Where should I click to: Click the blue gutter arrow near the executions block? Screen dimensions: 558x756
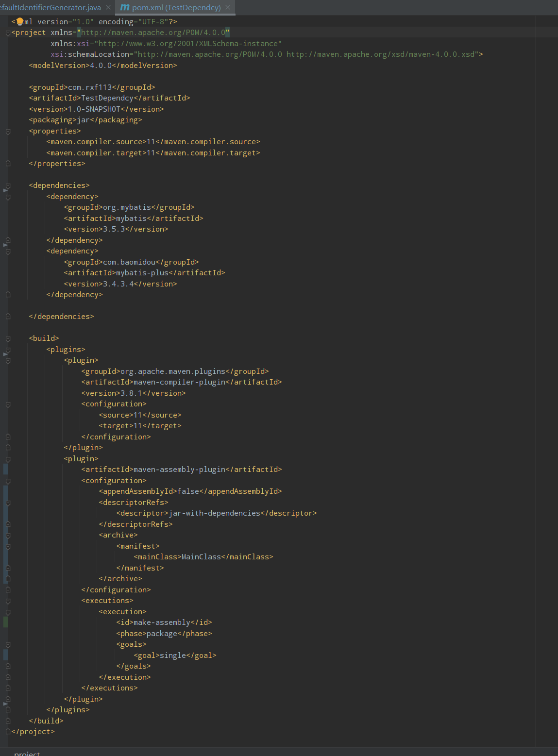coord(6,704)
